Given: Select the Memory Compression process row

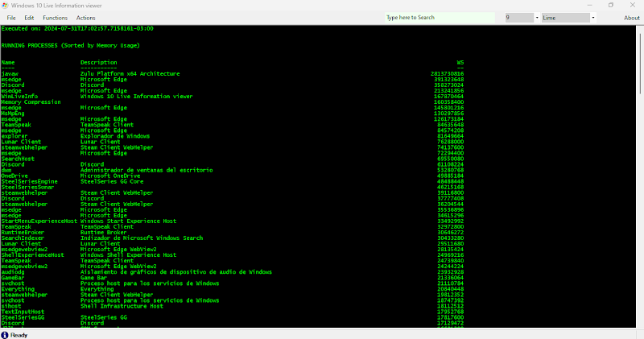Looking at the screenshot, I should pos(31,102).
